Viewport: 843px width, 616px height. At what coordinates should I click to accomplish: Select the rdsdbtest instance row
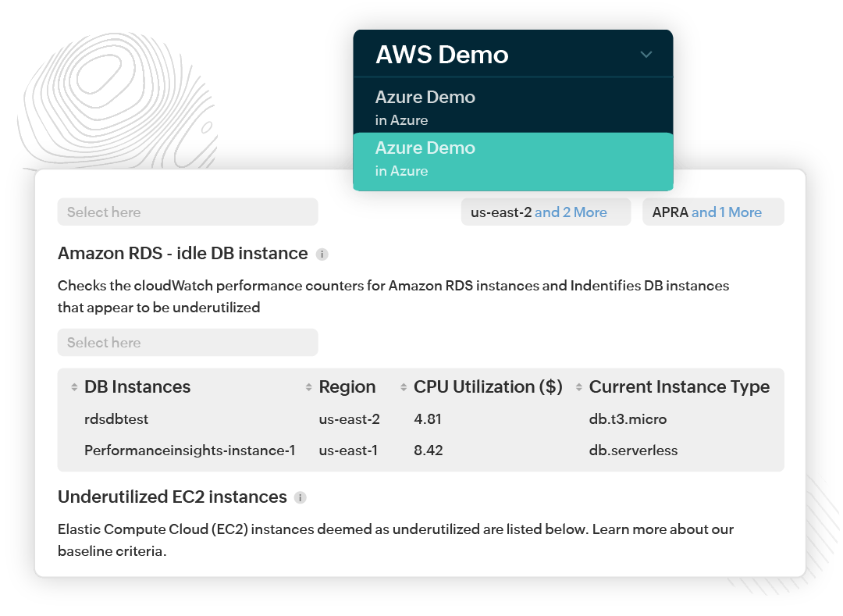click(x=116, y=419)
